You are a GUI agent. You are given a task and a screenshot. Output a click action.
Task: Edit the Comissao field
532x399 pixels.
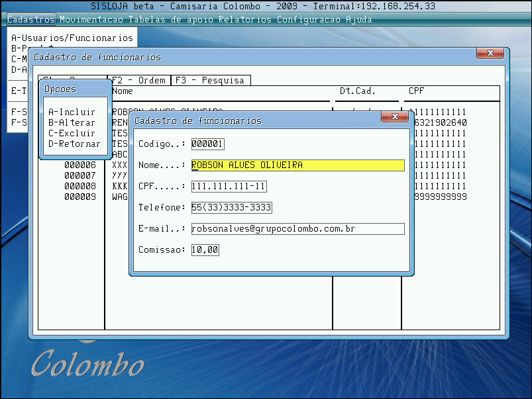[x=205, y=250]
